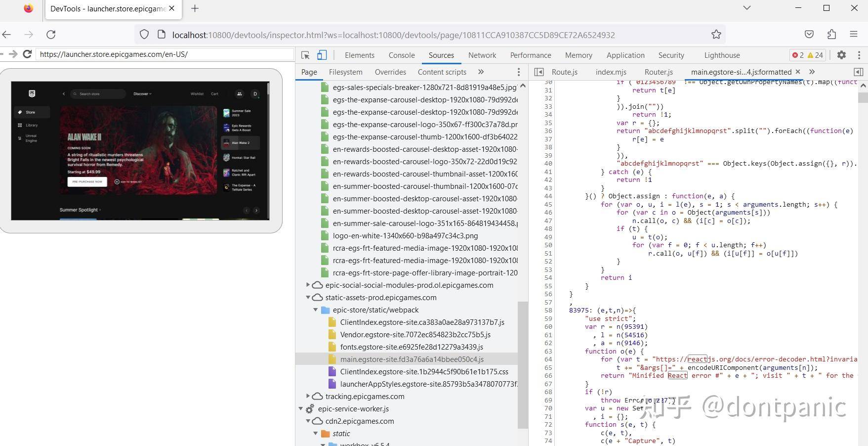Go back in Firefox history

[7, 35]
